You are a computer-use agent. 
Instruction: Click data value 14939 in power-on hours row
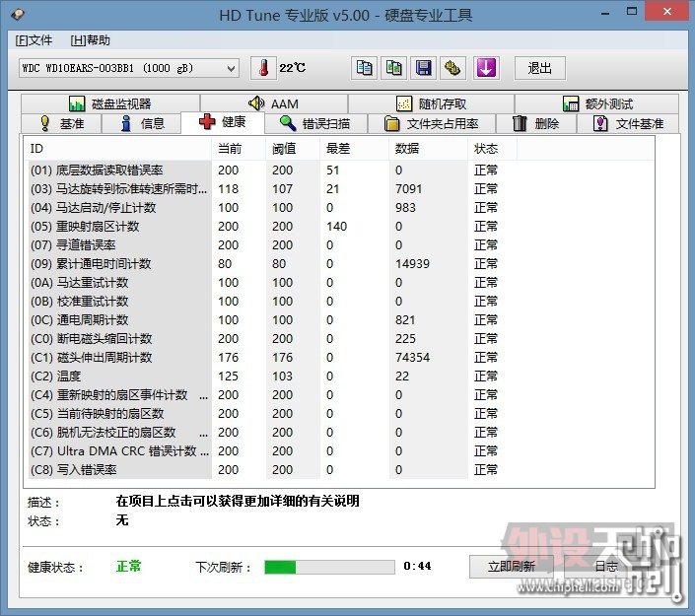[412, 264]
